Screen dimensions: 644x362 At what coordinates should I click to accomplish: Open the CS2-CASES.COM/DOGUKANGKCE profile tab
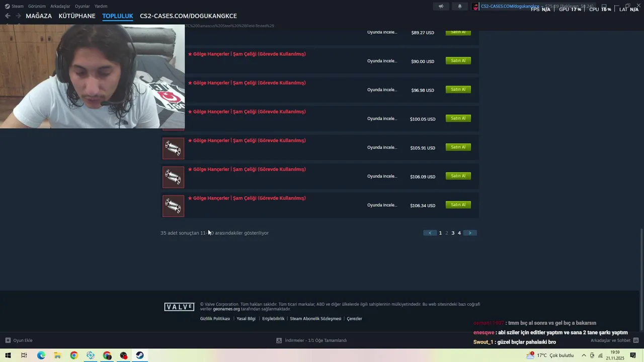coord(188,16)
